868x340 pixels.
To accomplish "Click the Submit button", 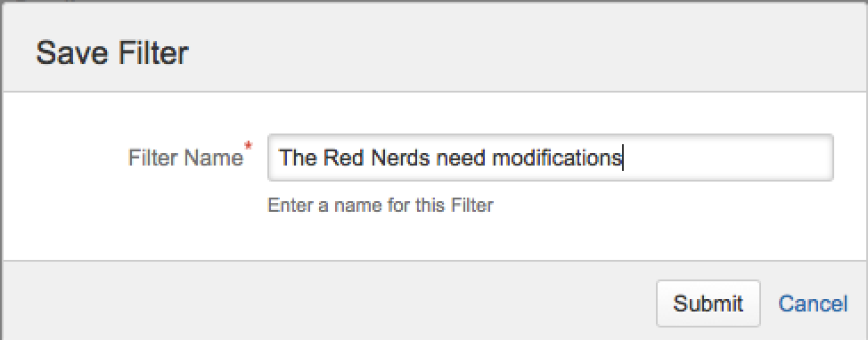I will click(x=708, y=304).
